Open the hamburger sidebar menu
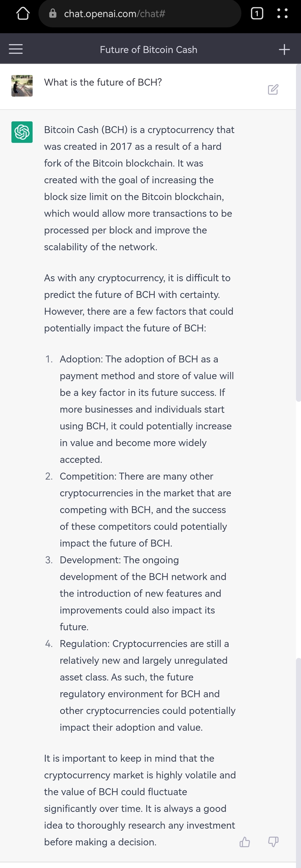Screen dimensions: 301x868 [x=16, y=49]
